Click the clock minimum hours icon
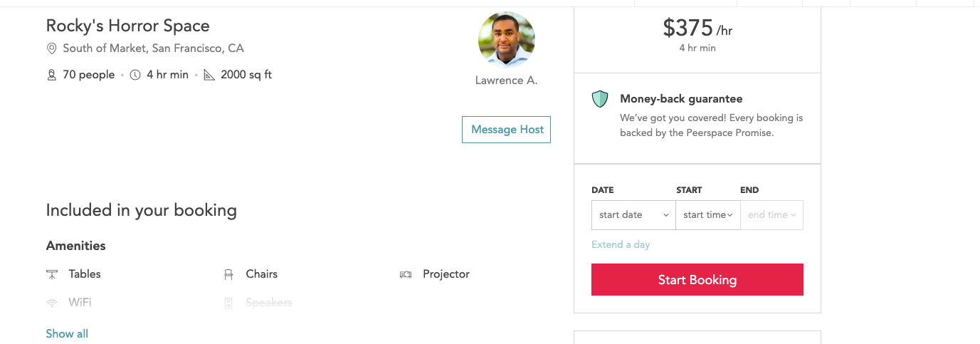The width and height of the screenshot is (980, 344). click(135, 75)
